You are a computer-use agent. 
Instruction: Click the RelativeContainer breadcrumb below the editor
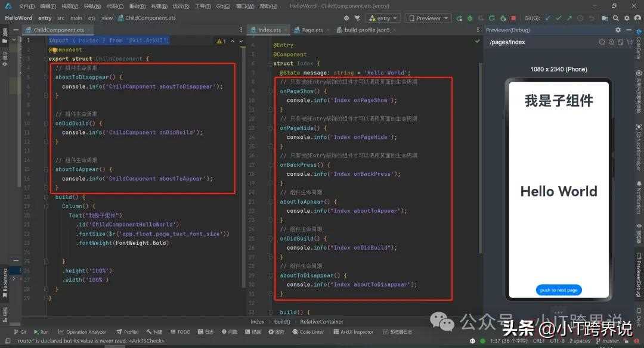click(x=321, y=322)
